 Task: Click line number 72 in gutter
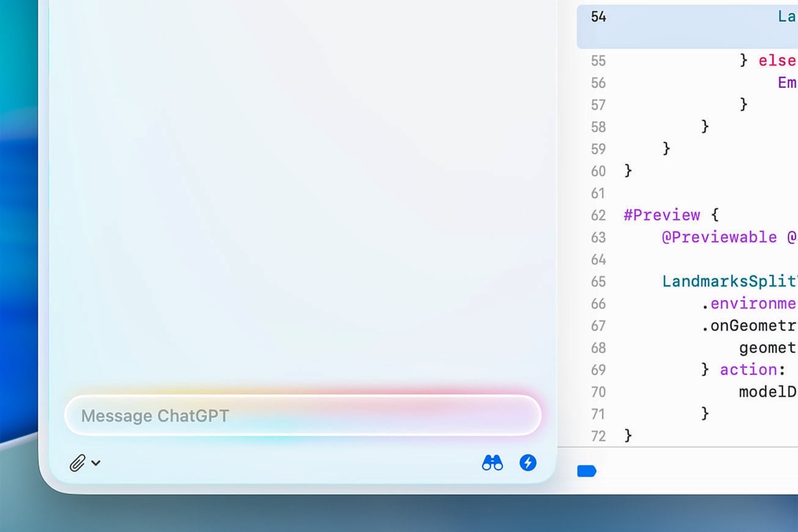click(599, 436)
